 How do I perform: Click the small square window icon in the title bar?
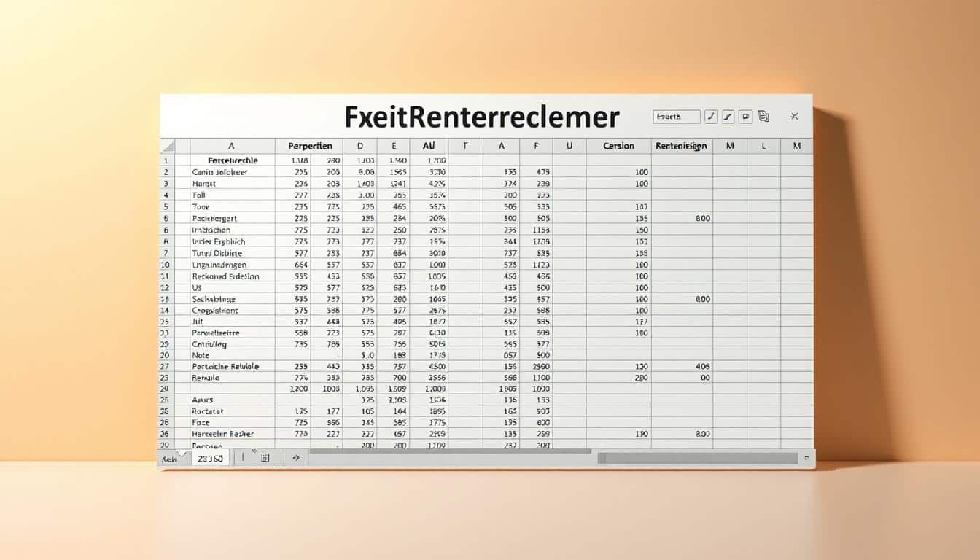pyautogui.click(x=745, y=117)
